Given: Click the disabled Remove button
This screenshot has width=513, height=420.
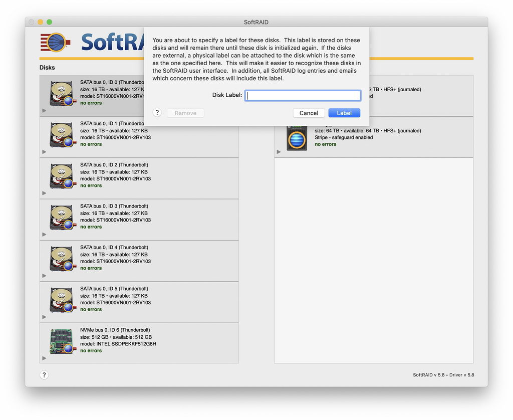Looking at the screenshot, I should click(x=185, y=113).
